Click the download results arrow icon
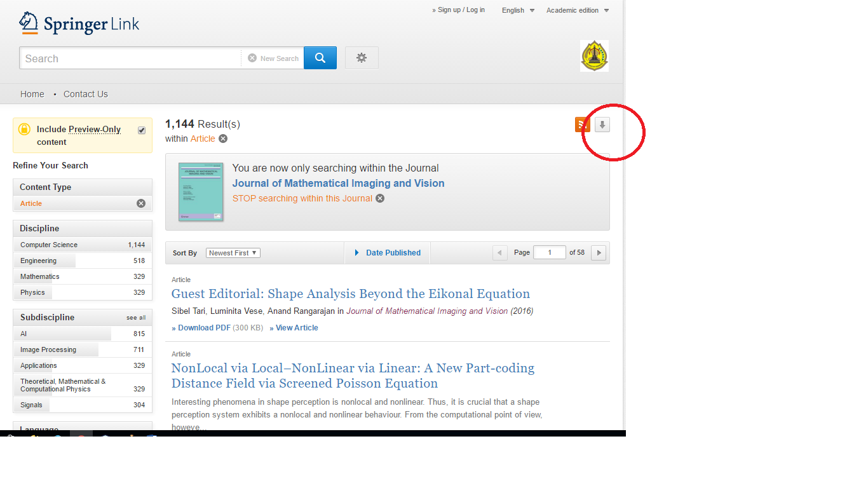 pyautogui.click(x=602, y=124)
